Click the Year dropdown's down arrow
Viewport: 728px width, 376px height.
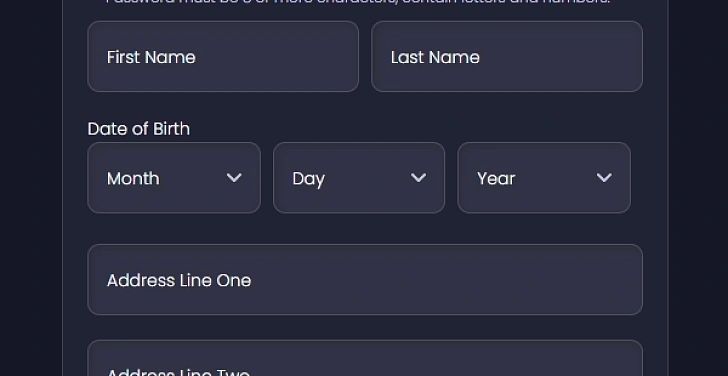tap(604, 178)
